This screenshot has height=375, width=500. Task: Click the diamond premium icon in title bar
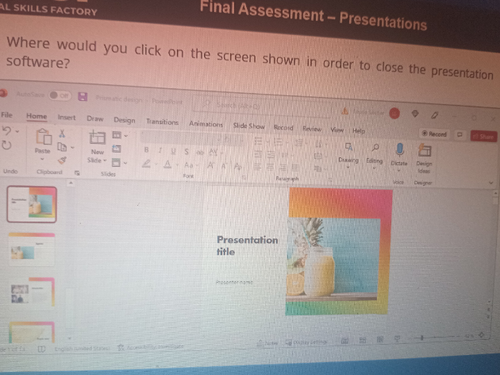click(x=415, y=114)
